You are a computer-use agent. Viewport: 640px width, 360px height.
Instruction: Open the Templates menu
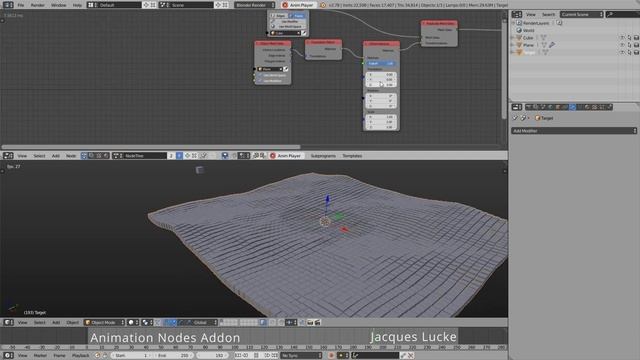(352, 156)
